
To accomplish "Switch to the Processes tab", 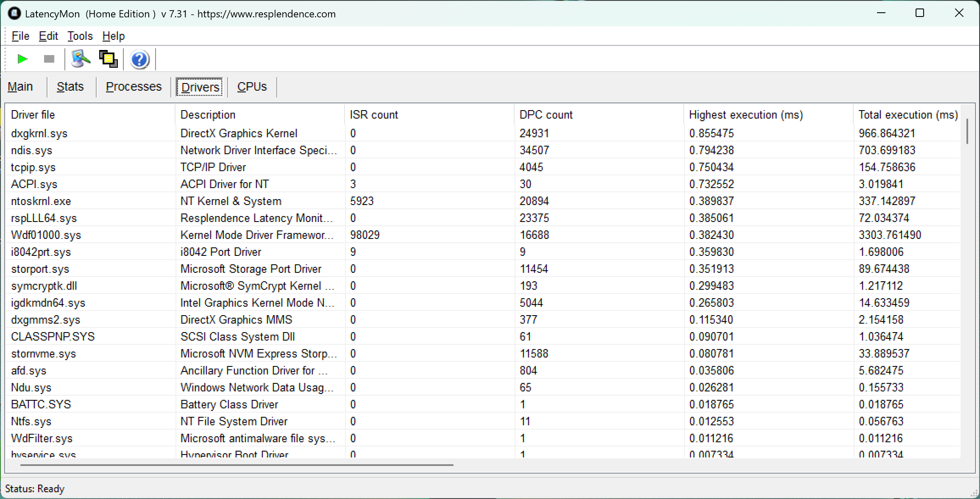I will pyautogui.click(x=134, y=87).
